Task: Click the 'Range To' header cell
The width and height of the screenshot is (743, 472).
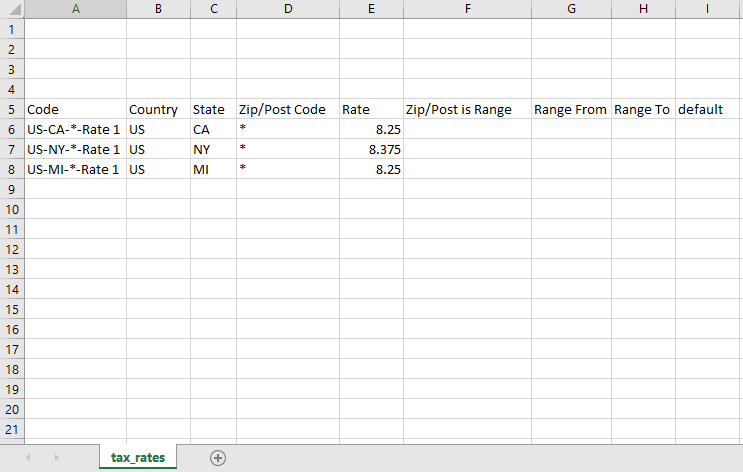Action: [643, 109]
